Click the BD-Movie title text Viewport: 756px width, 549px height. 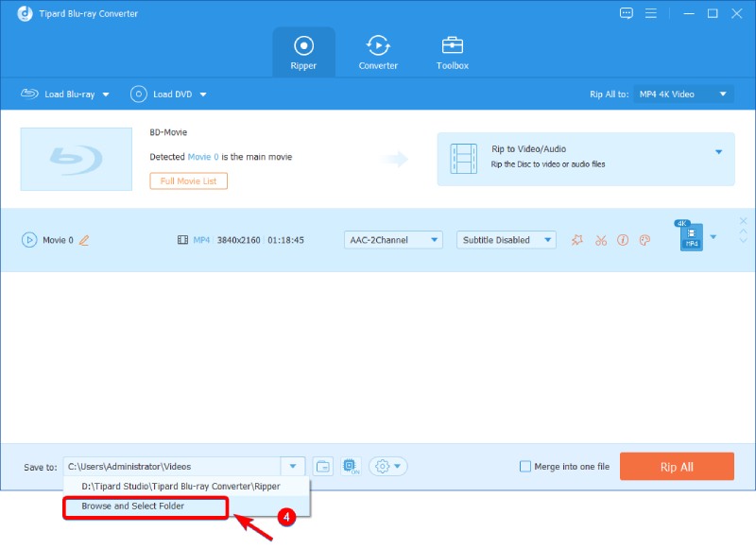[168, 132]
